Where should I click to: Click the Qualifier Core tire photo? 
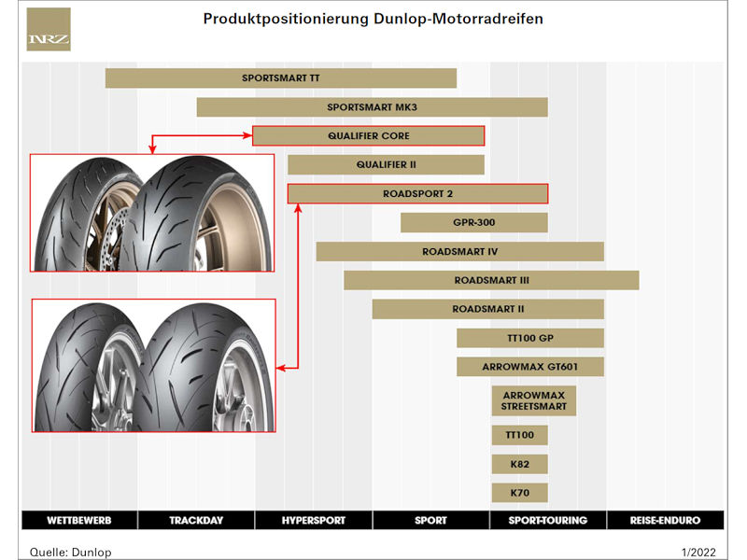(152, 213)
